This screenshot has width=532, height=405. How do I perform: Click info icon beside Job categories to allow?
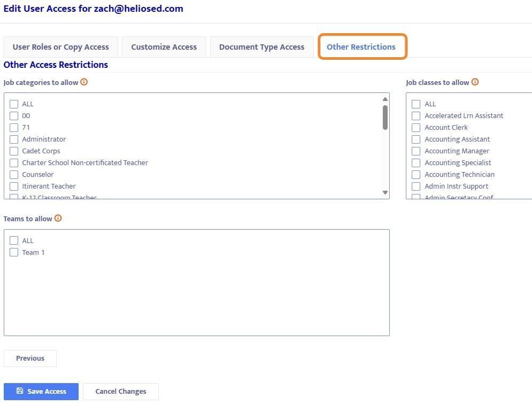click(84, 82)
